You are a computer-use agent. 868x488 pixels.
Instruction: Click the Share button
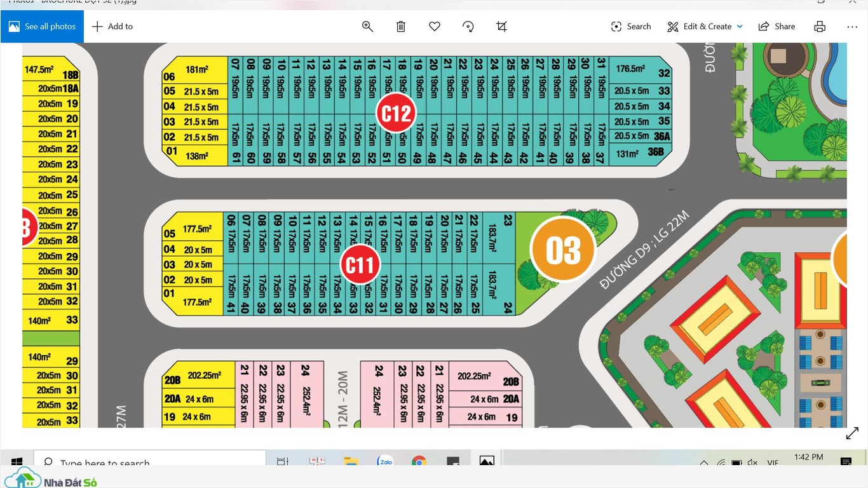coord(776,26)
